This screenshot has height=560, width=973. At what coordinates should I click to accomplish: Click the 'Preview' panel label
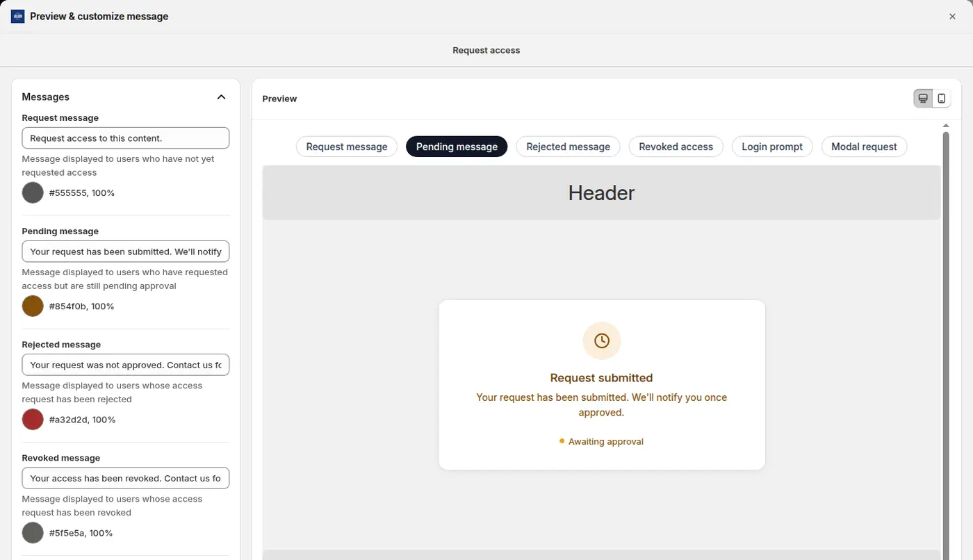[x=279, y=99]
